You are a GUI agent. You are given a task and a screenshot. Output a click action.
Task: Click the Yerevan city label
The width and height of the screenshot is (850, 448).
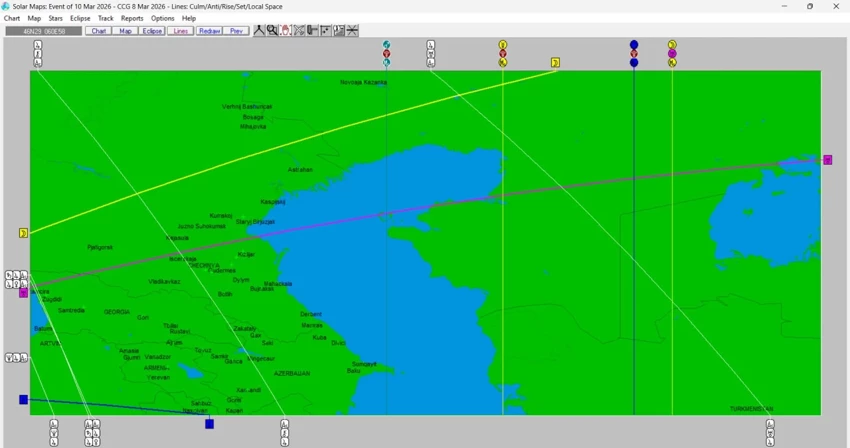coord(158,377)
